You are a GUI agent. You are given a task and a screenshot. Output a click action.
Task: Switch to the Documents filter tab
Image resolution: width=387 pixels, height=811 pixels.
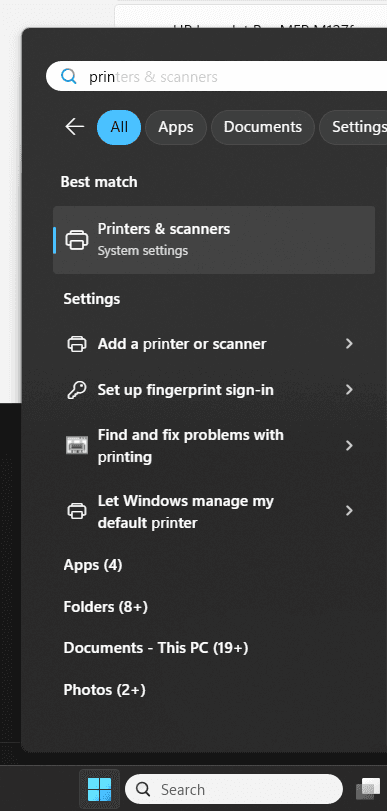click(263, 127)
